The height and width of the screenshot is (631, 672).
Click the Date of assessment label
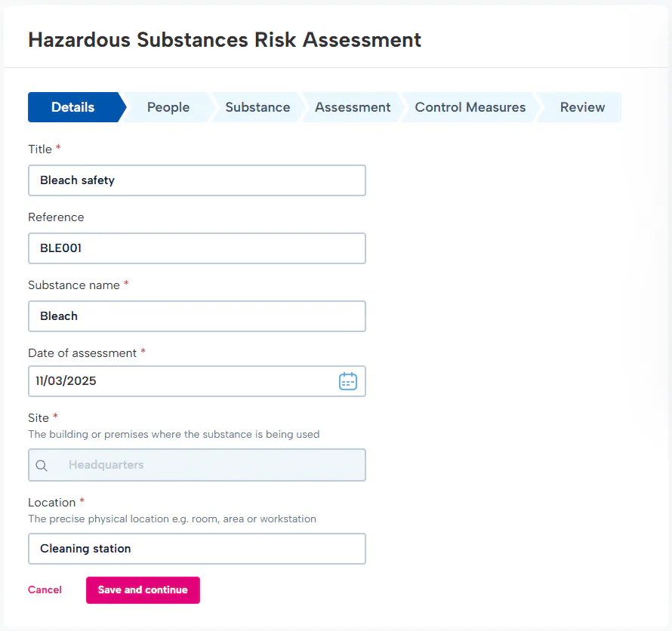tap(82, 353)
